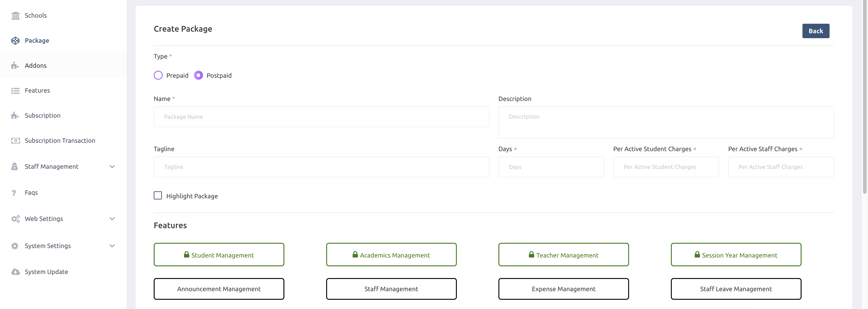Click the Package Name input field
Image resolution: width=868 pixels, height=309 pixels.
pyautogui.click(x=321, y=117)
